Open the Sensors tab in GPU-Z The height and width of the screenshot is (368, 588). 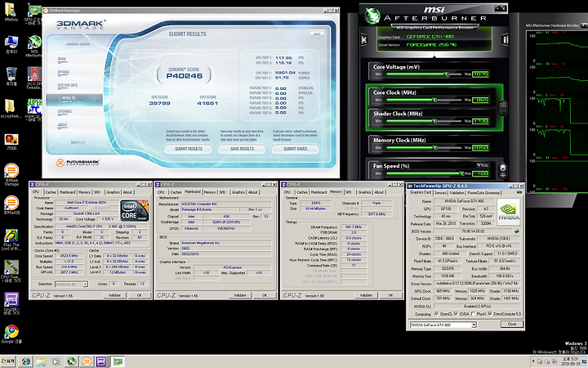[440, 193]
